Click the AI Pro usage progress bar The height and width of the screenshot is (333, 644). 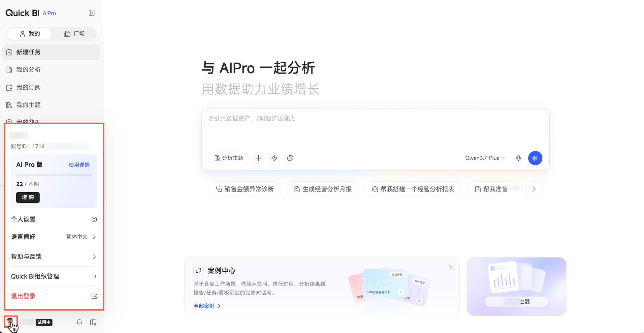click(54, 175)
